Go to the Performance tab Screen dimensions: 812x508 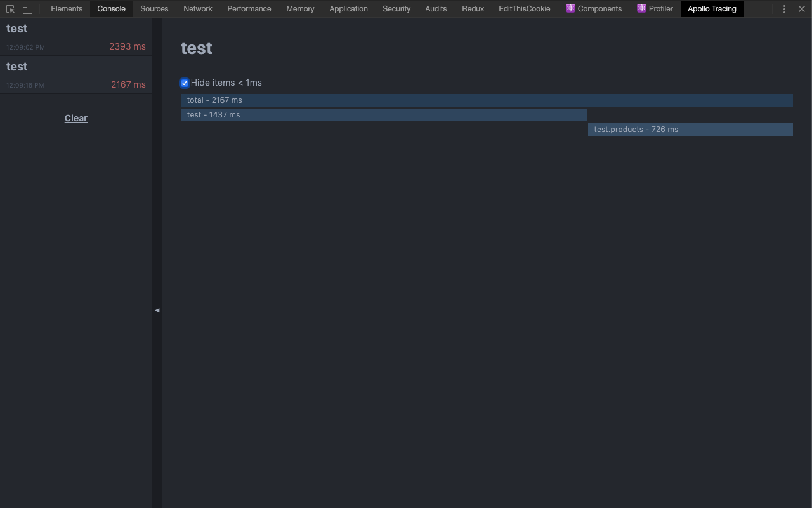coord(249,9)
